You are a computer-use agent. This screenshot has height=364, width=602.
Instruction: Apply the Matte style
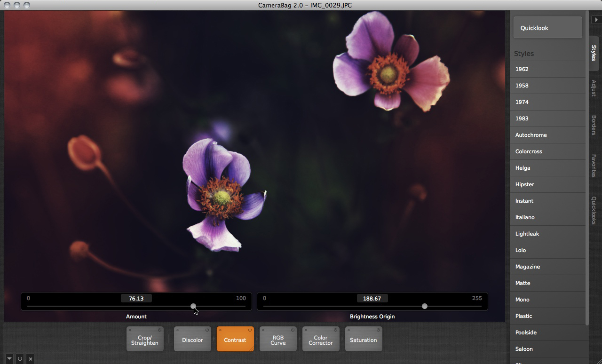pos(547,283)
